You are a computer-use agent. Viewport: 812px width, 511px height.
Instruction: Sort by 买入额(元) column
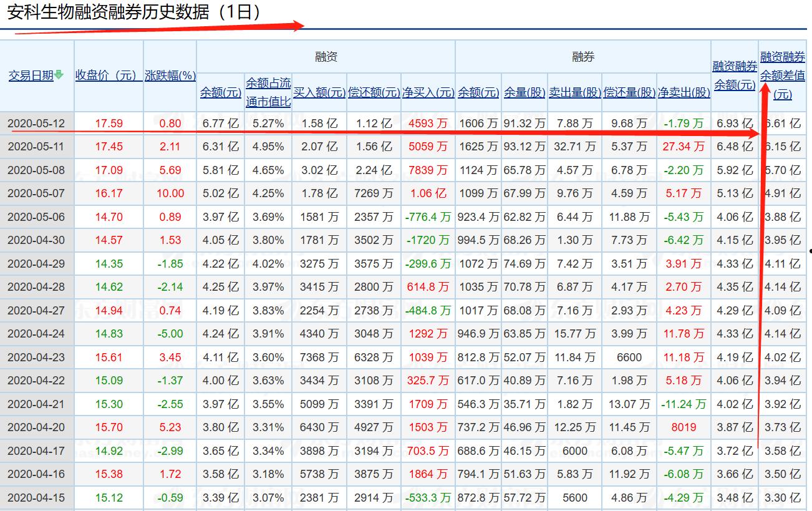(x=319, y=93)
